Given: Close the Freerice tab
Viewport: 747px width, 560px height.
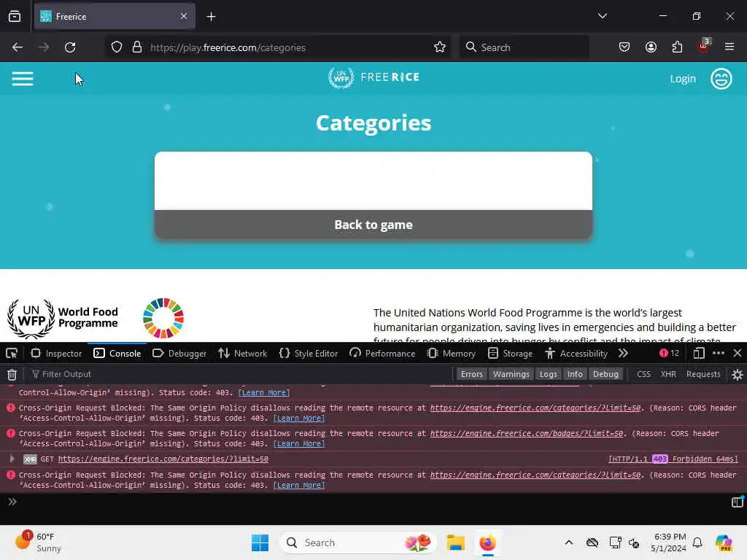Looking at the screenshot, I should tap(184, 16).
